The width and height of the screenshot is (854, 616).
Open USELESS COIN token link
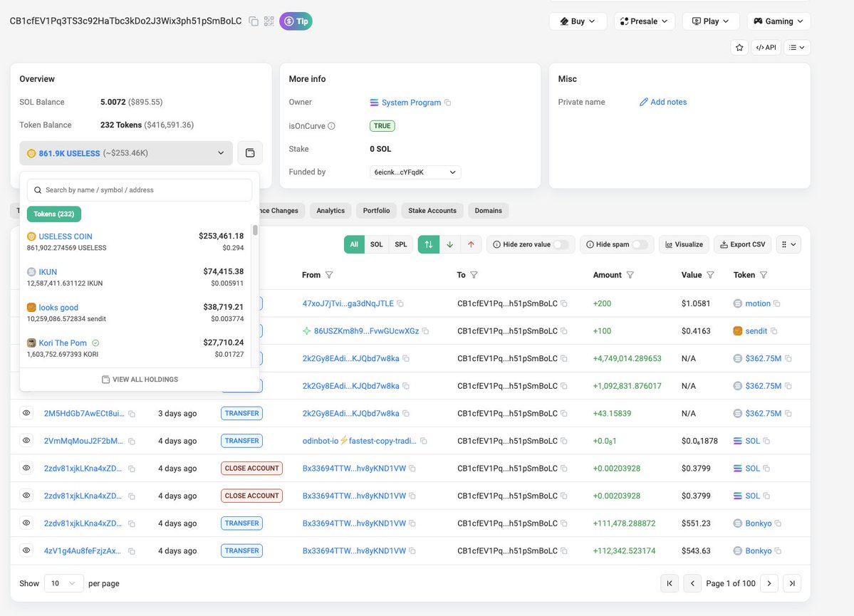66,236
